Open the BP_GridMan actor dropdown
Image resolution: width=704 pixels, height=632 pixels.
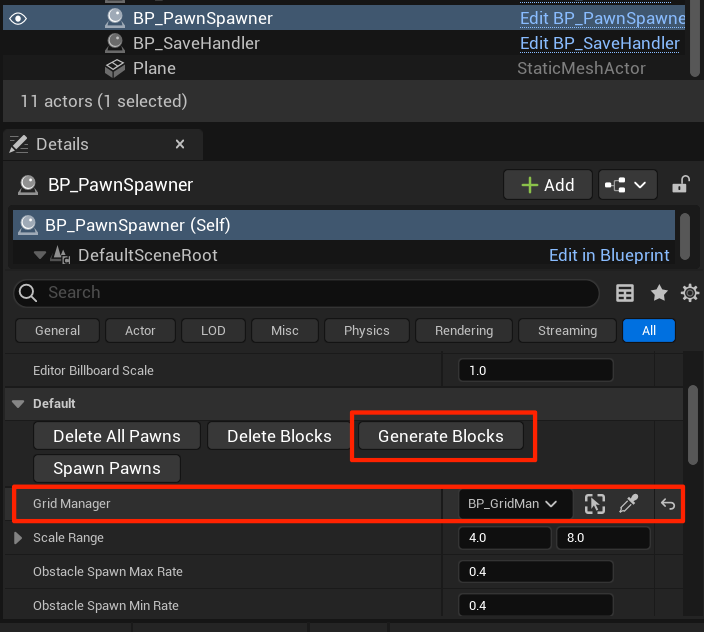click(x=515, y=504)
